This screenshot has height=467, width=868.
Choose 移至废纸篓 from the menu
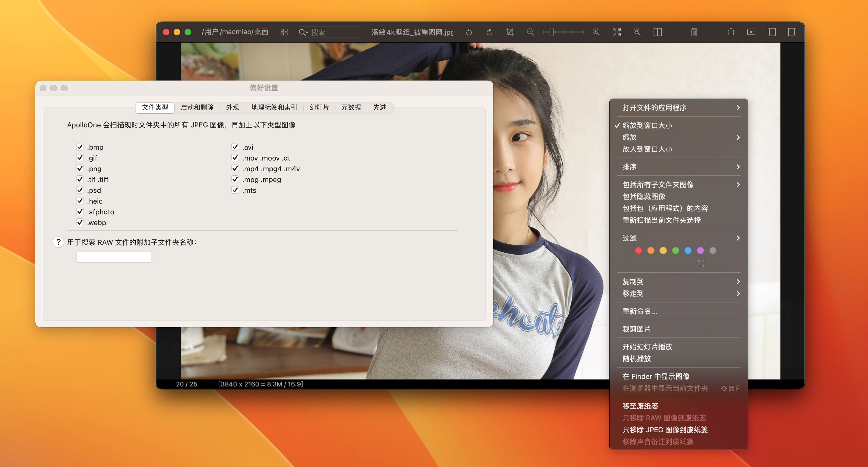(640, 406)
